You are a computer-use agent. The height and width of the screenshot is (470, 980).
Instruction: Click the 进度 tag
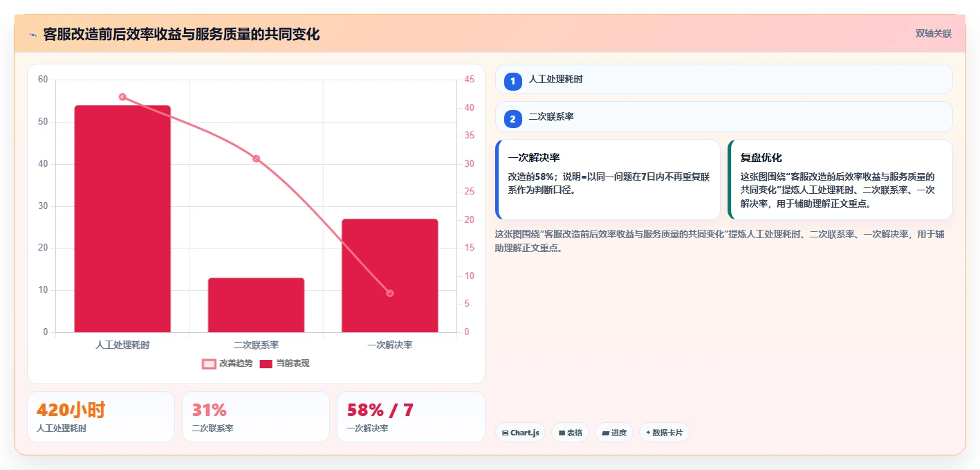[x=614, y=433]
